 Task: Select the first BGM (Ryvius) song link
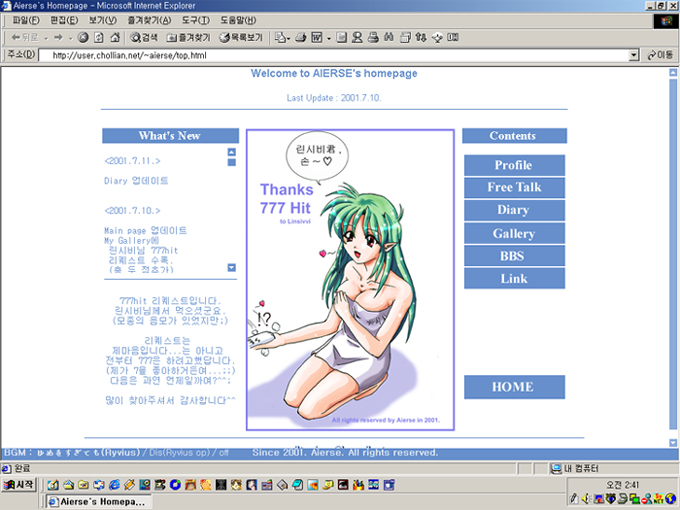(88, 453)
